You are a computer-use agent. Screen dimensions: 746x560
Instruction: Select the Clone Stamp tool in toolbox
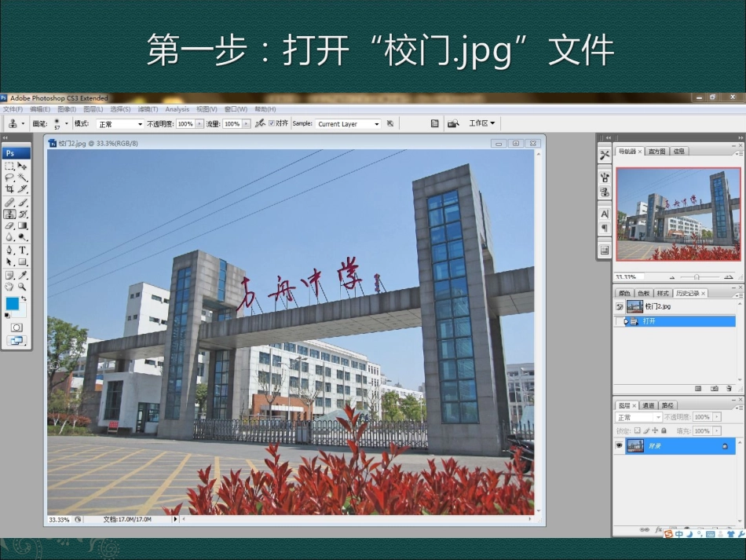(x=9, y=214)
